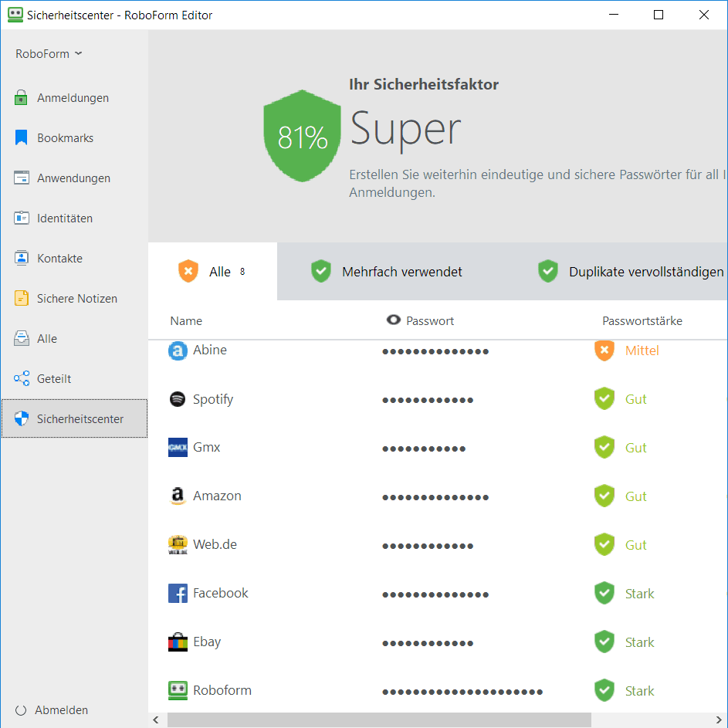Click the Amazon logo icon
The width and height of the screenshot is (728, 728).
pyautogui.click(x=178, y=496)
